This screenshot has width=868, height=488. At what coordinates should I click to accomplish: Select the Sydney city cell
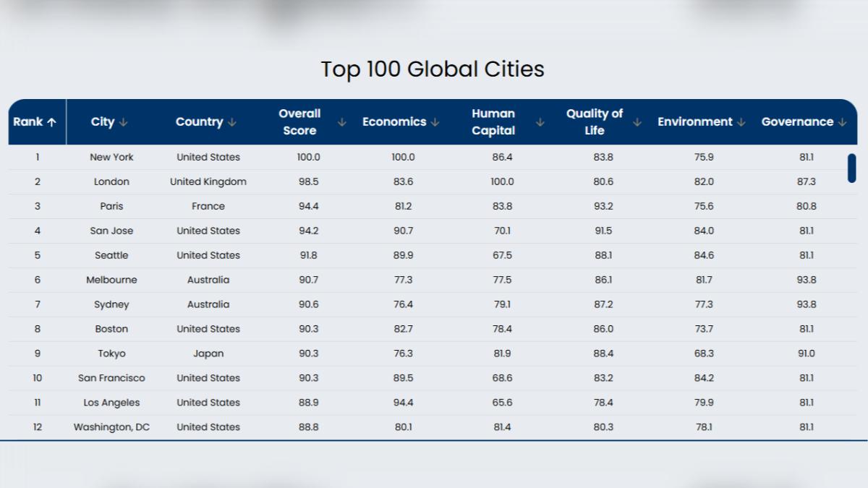tap(111, 304)
